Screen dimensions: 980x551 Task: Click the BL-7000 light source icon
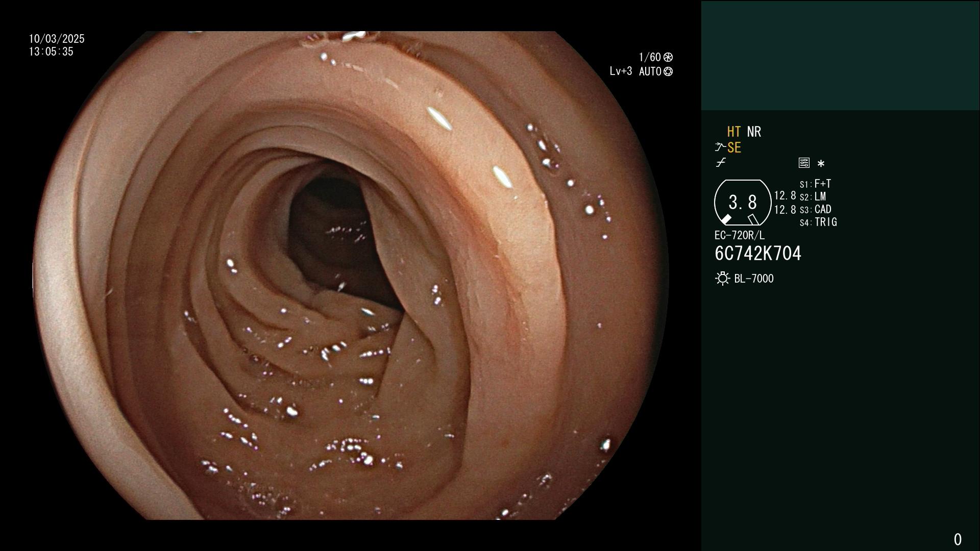pyautogui.click(x=722, y=279)
